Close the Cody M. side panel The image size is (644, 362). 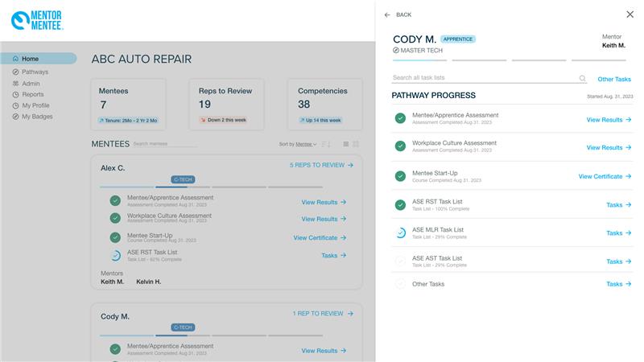pos(630,14)
